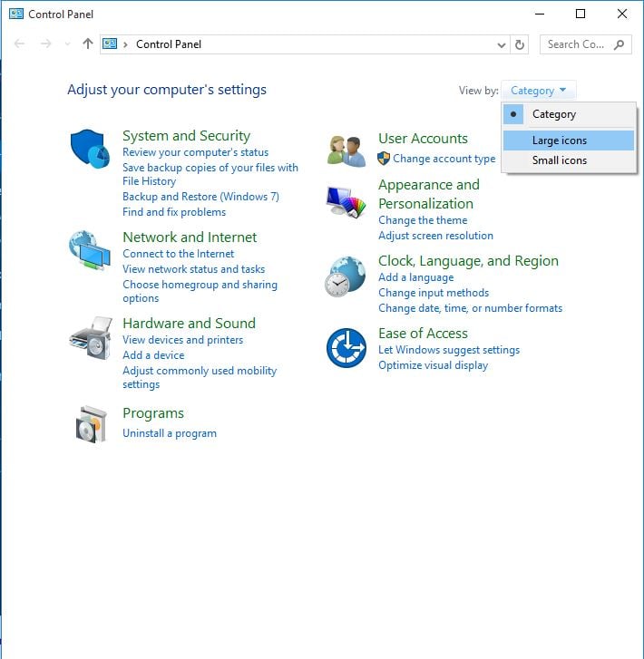Expand the address bar history chevron

(x=501, y=45)
